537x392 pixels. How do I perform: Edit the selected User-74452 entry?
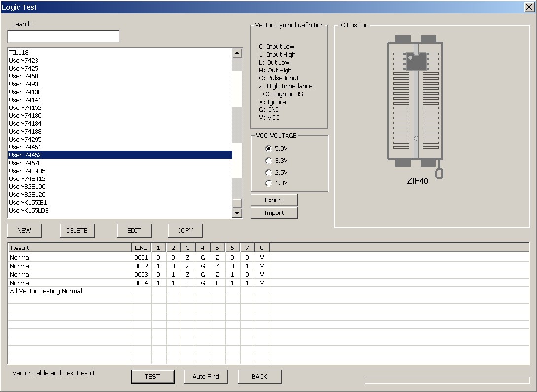[x=134, y=231]
